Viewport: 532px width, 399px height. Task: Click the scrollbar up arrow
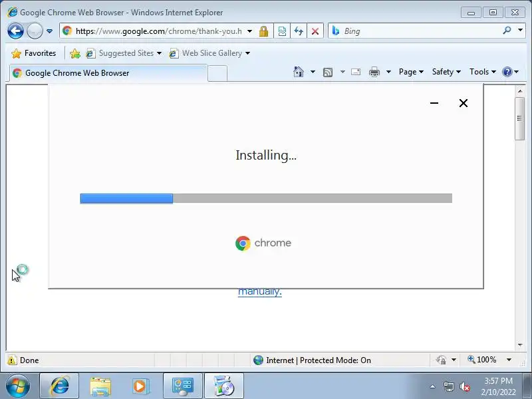coord(520,91)
